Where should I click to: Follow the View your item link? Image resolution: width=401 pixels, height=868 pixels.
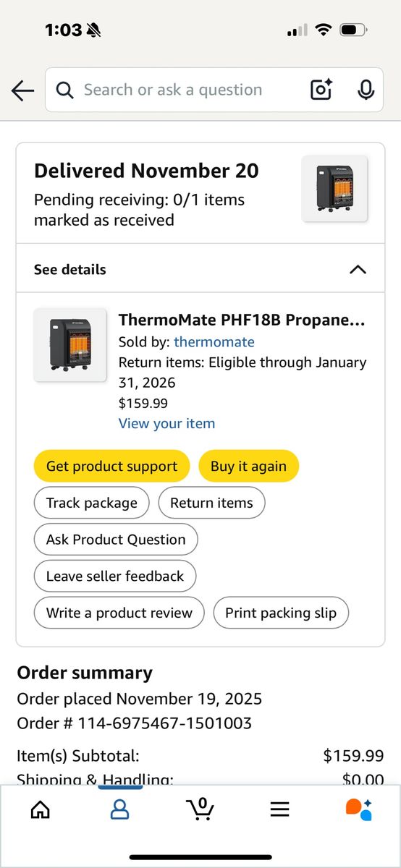166,424
